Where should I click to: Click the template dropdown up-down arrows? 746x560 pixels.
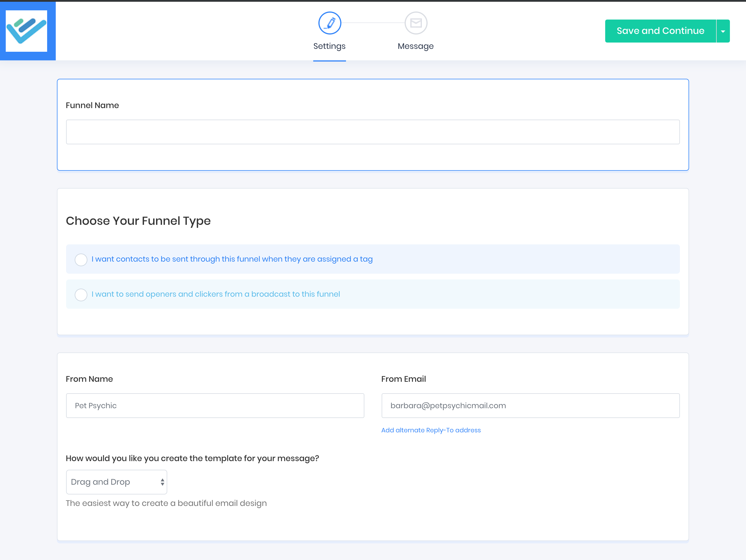click(x=163, y=482)
